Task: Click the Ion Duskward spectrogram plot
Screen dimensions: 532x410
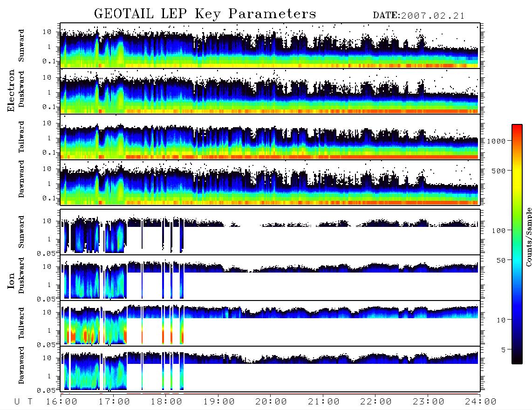Action: (270, 277)
